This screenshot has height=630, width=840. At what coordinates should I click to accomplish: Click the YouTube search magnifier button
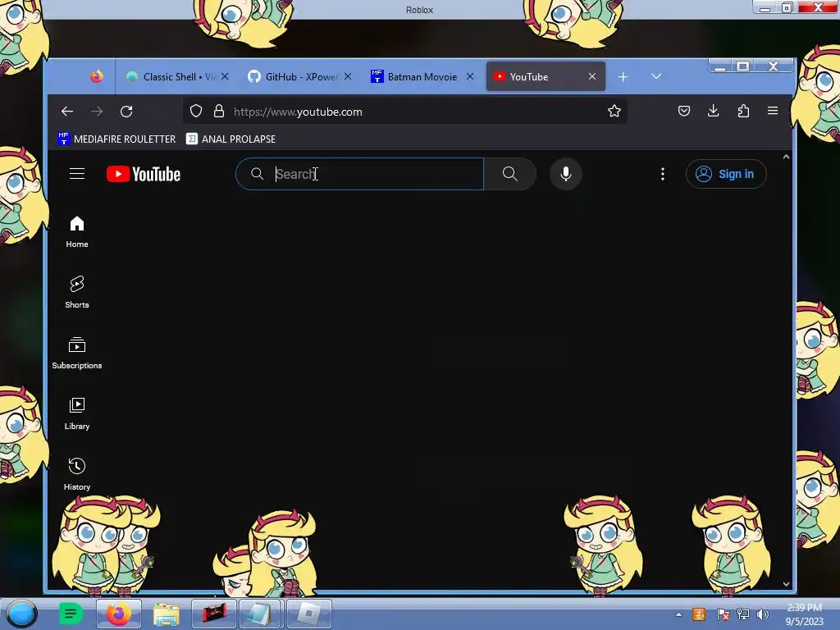click(509, 174)
